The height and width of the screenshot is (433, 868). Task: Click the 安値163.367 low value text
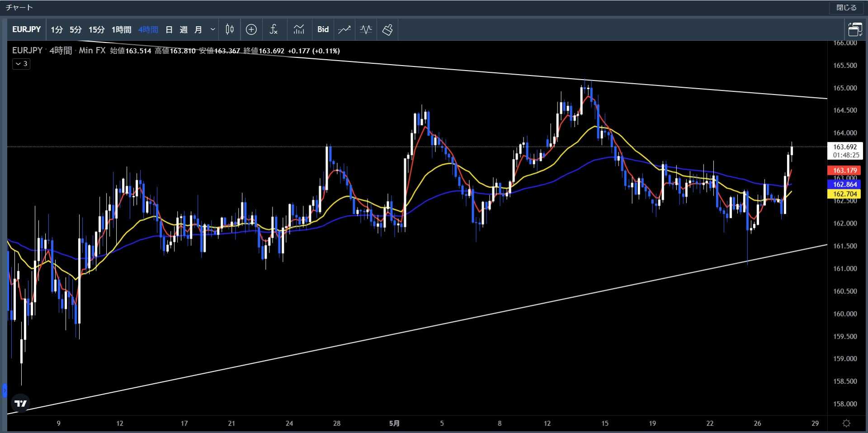[219, 51]
